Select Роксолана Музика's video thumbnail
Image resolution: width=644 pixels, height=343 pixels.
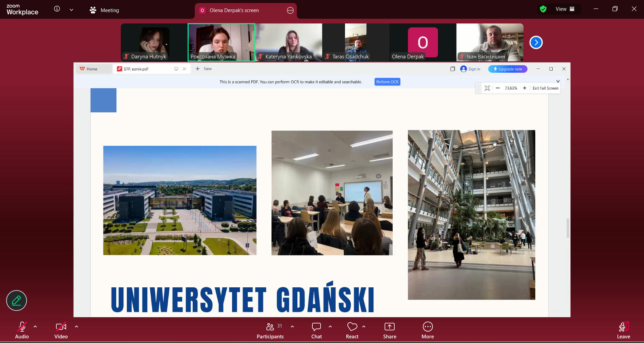coord(221,42)
